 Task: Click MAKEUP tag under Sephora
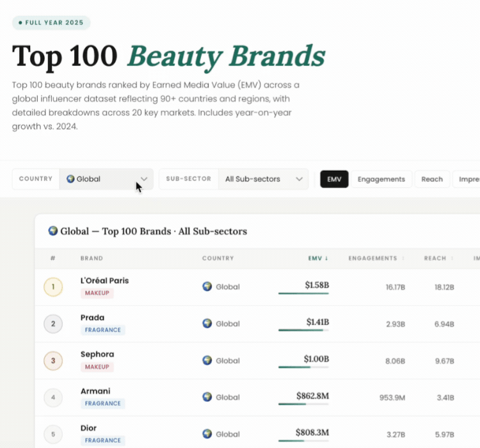coord(97,367)
